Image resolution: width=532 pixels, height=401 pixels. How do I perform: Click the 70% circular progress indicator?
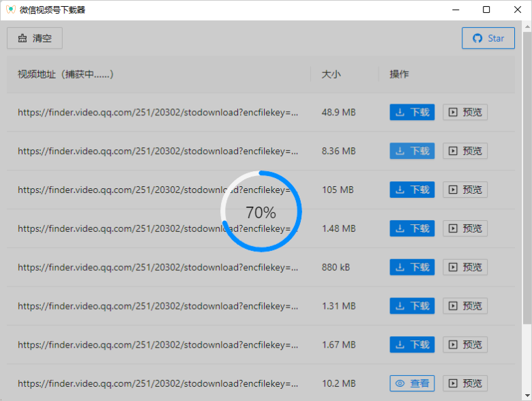click(x=261, y=211)
